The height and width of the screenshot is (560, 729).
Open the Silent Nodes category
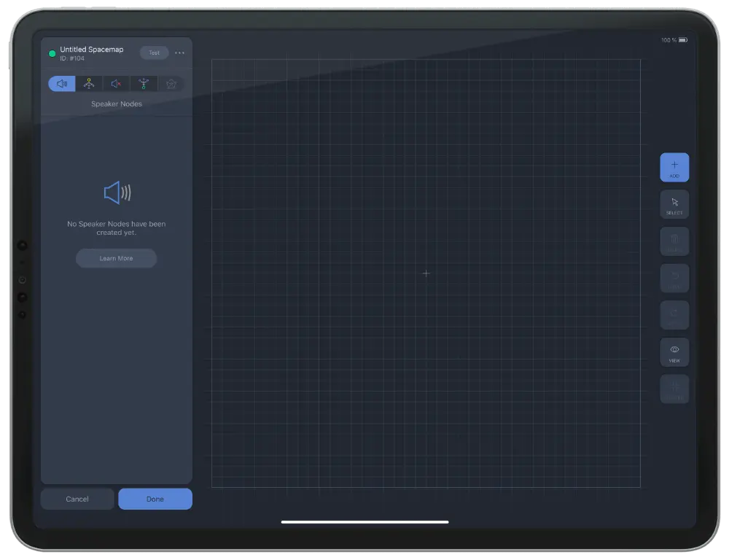(116, 83)
